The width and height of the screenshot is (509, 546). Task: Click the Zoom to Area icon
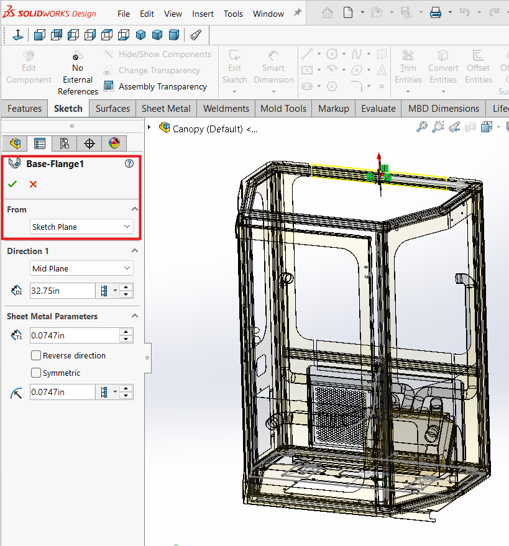(x=438, y=127)
